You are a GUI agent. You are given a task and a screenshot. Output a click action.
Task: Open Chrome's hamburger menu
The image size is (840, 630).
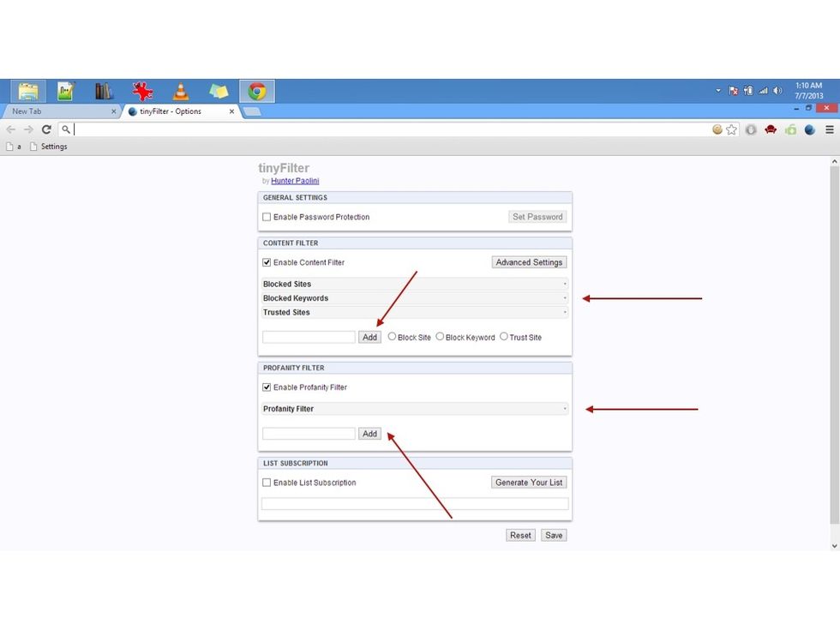[x=829, y=129]
